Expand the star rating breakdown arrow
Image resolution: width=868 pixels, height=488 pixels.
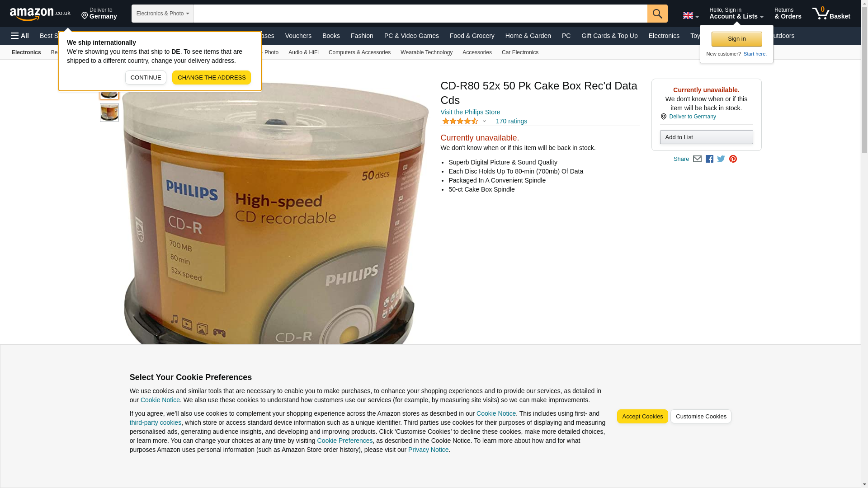point(484,121)
